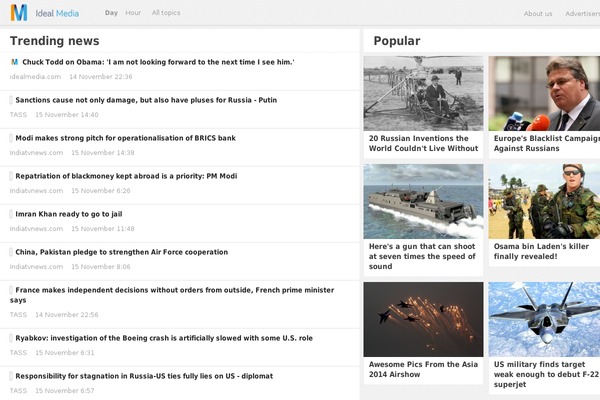600x400 pixels.
Task: Click the warship at sea thumbnail
Action: pos(423,201)
